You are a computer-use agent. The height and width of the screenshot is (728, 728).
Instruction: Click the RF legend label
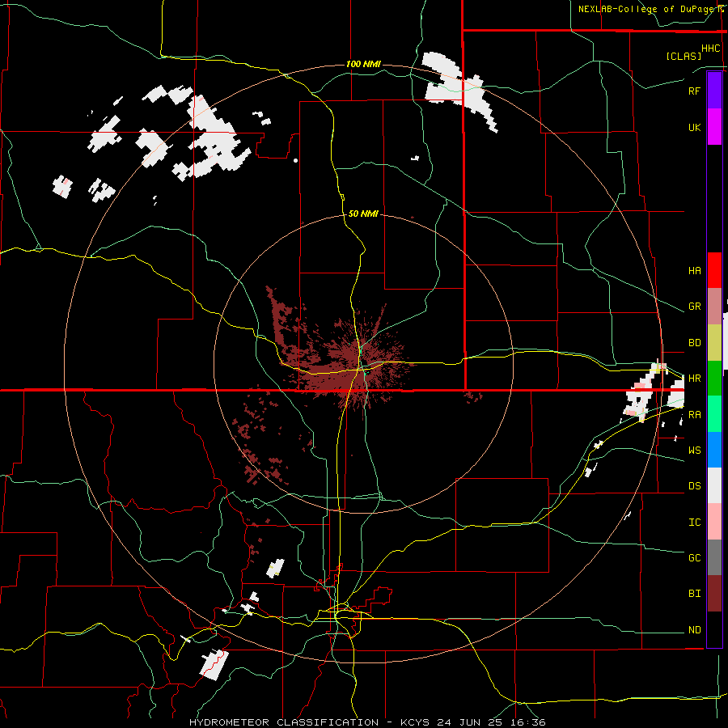click(694, 91)
